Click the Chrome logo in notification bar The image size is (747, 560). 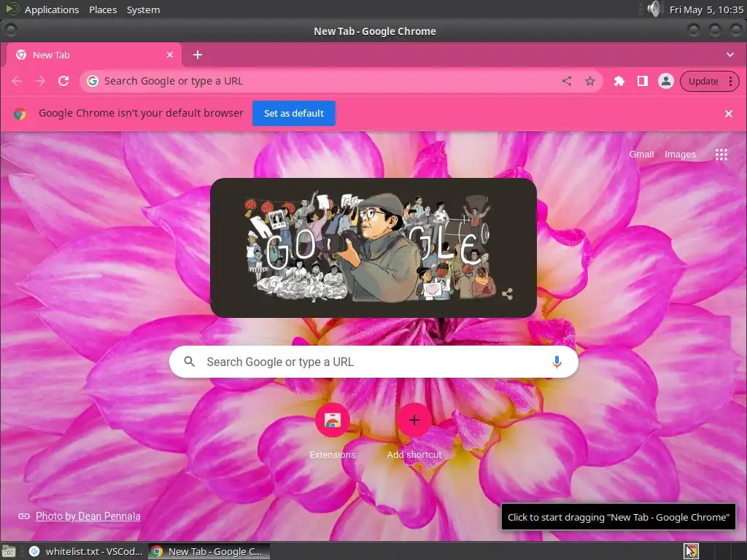[x=20, y=114]
